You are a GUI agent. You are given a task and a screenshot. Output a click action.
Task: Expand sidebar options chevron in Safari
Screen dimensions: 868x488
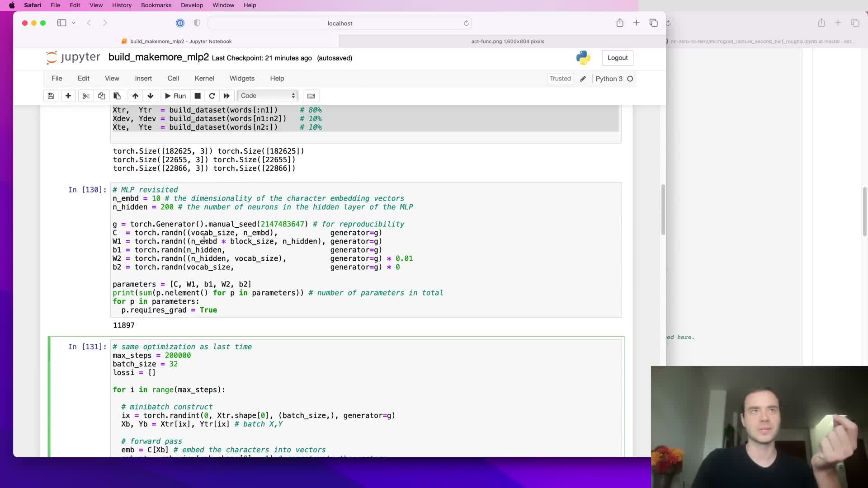(x=74, y=23)
